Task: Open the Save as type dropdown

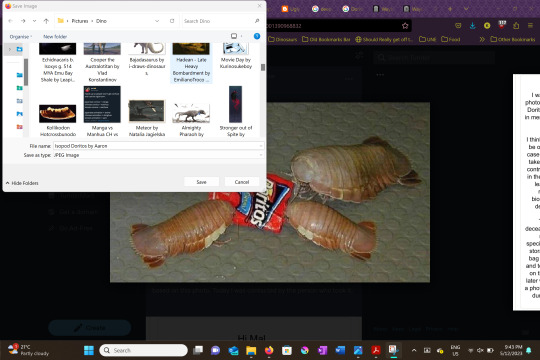Action: coord(158,155)
